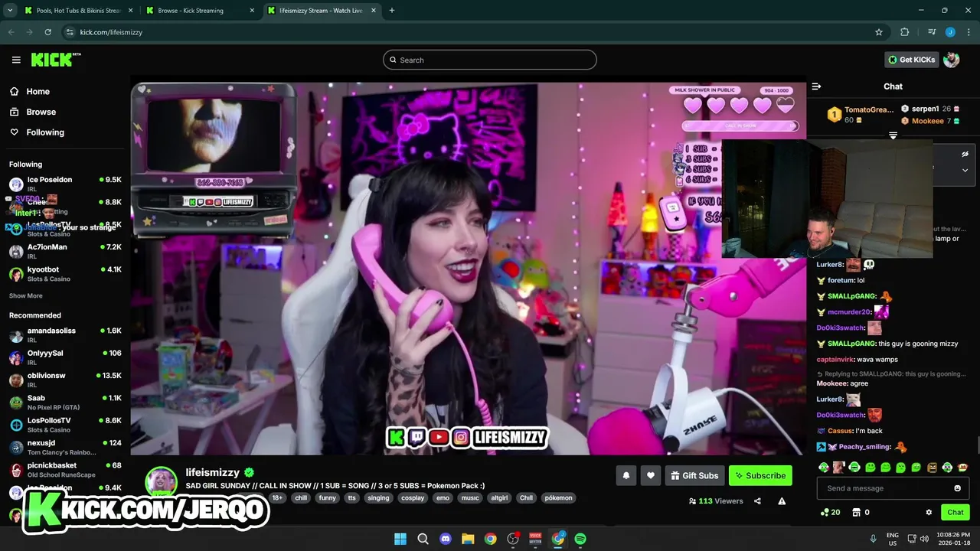Click the Gift Subs button
980x551 pixels.
pyautogui.click(x=694, y=475)
